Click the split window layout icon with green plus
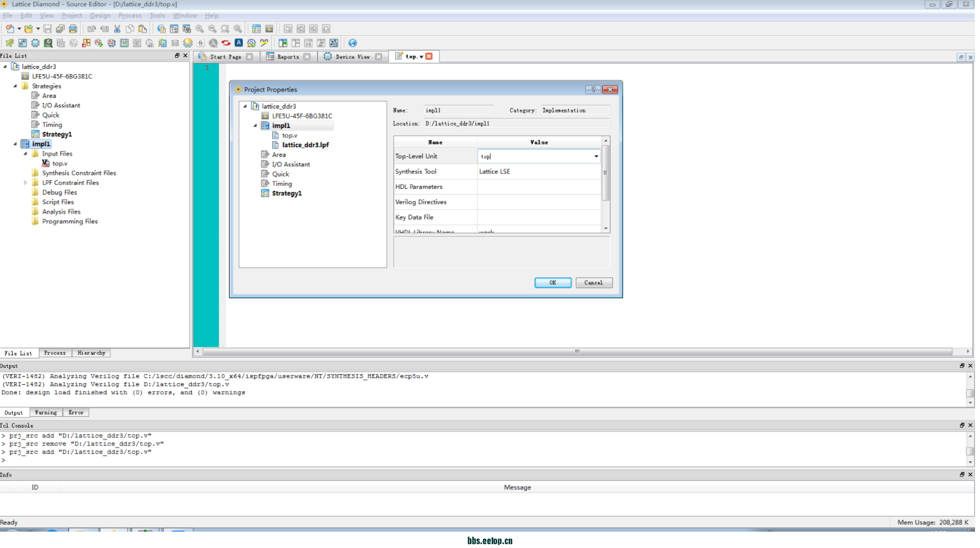Viewport: 980px width, 548px height. click(x=283, y=43)
